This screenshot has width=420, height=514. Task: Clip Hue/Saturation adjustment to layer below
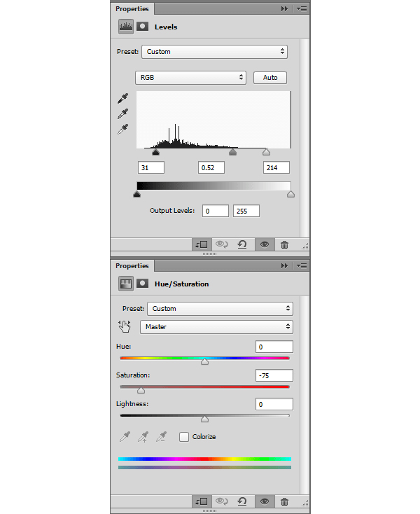202,501
